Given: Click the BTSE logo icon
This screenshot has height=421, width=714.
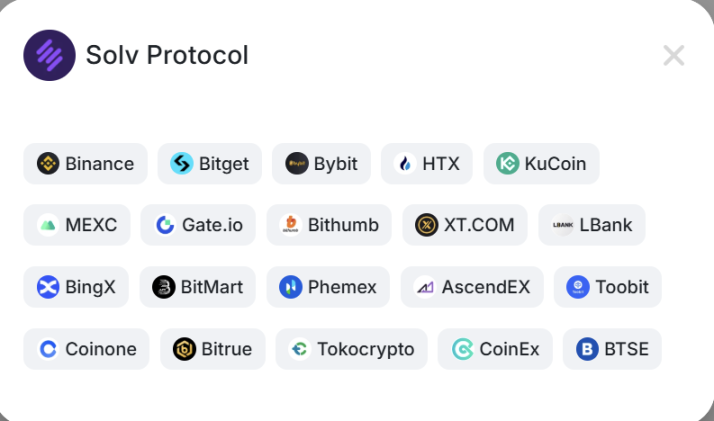Looking at the screenshot, I should (587, 349).
